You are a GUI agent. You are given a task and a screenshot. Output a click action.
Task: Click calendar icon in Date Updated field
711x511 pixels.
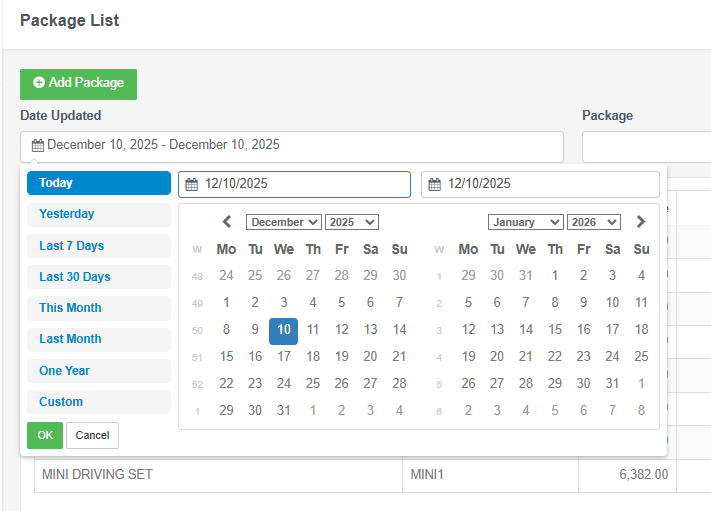click(38, 145)
